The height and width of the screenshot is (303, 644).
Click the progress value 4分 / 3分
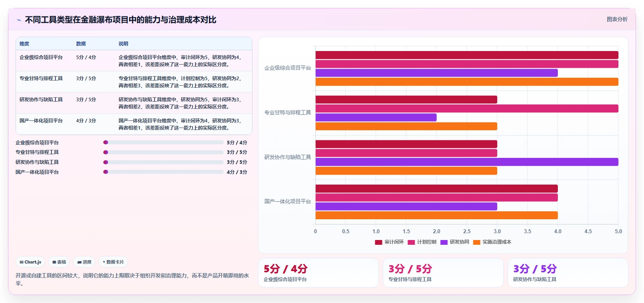click(237, 172)
